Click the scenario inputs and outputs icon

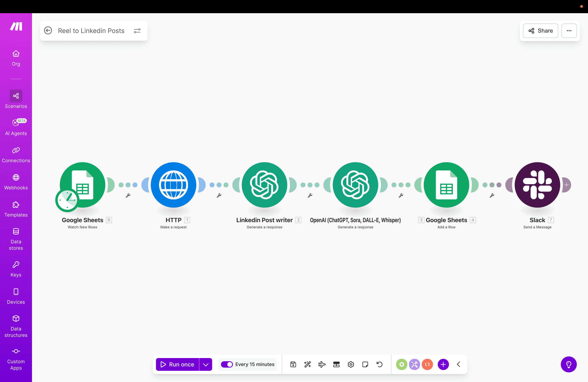coord(336,364)
